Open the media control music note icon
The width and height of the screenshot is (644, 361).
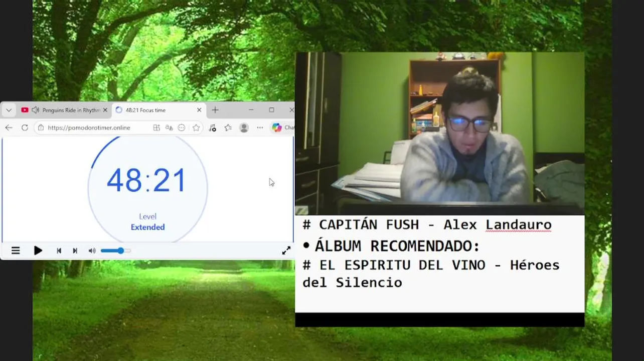(x=212, y=128)
